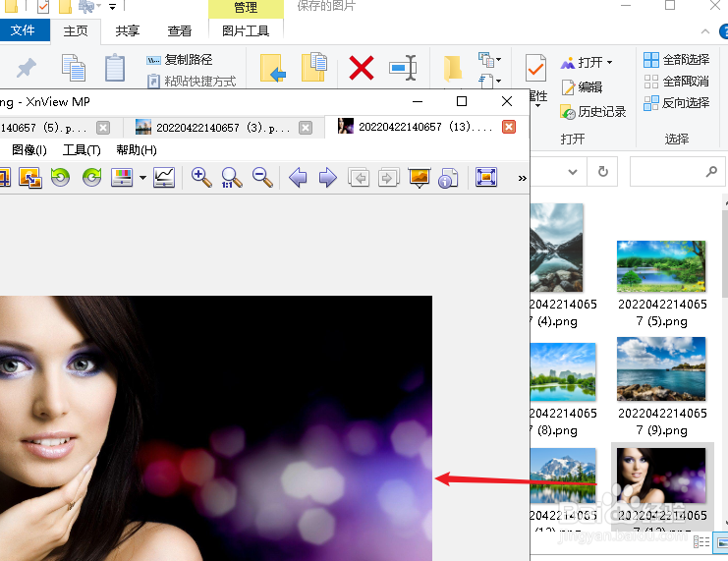Open the 图片工具 ribbon tab
The image size is (728, 561).
(246, 31)
